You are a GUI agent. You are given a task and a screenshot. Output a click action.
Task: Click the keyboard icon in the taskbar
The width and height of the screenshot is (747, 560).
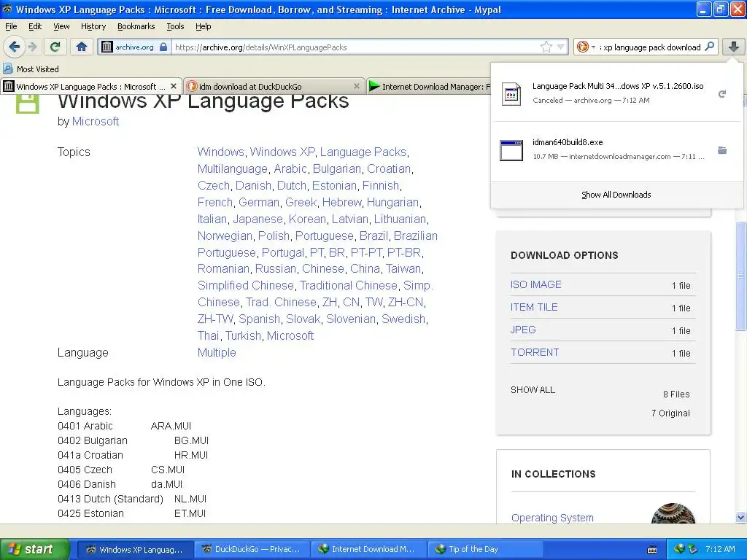coord(652,550)
